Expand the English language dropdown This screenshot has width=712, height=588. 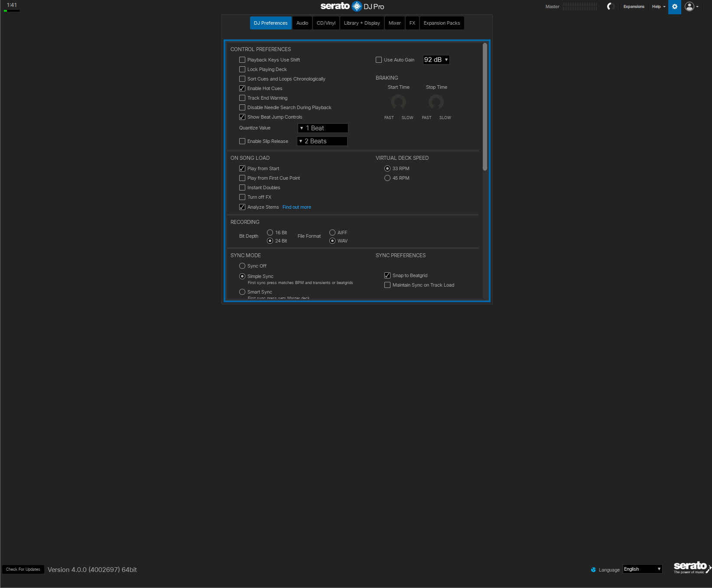[642, 569]
